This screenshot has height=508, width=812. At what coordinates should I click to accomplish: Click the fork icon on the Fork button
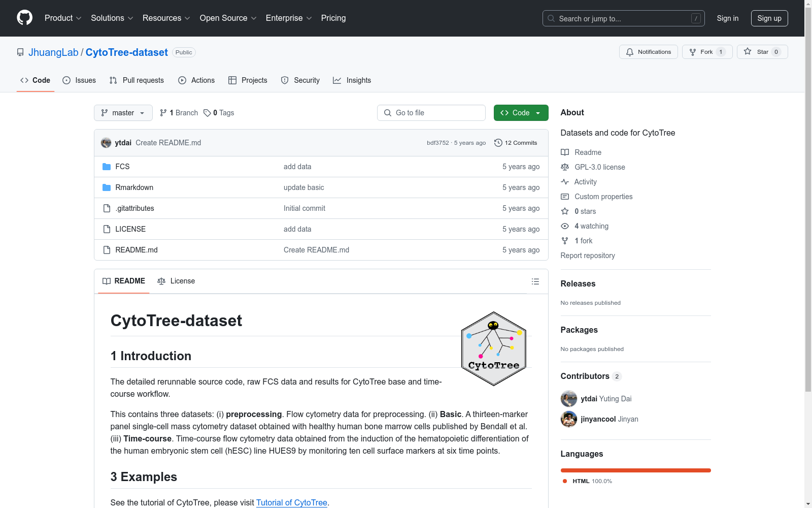pyautogui.click(x=693, y=52)
